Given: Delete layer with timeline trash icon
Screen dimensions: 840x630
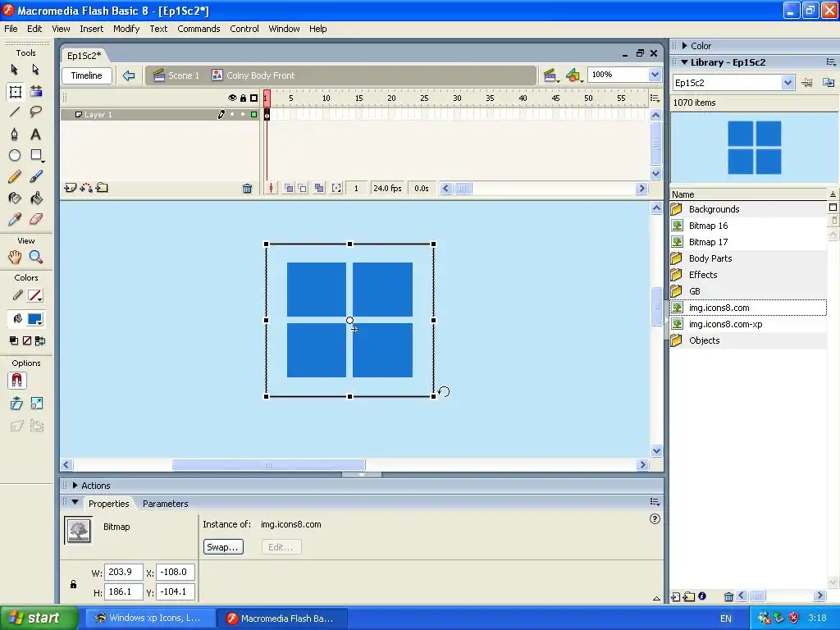Looking at the screenshot, I should point(247,189).
